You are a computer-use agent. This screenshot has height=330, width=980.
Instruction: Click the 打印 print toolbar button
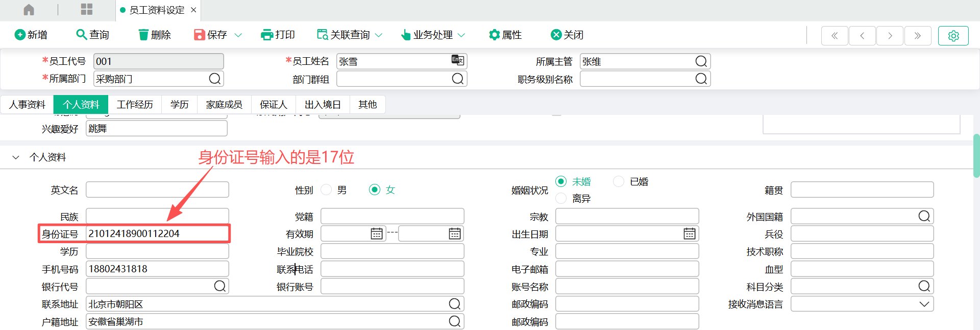[278, 35]
